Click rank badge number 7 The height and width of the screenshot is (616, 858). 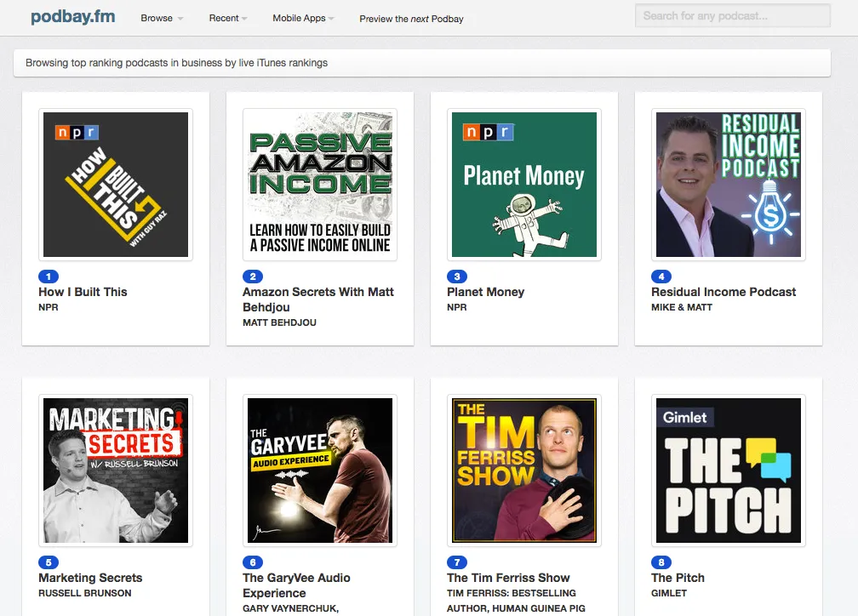point(457,562)
